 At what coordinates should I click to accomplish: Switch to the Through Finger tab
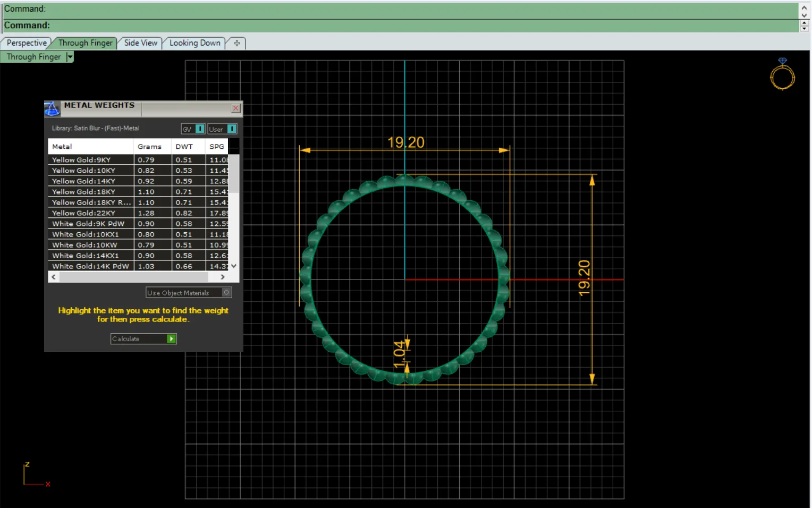(85, 43)
